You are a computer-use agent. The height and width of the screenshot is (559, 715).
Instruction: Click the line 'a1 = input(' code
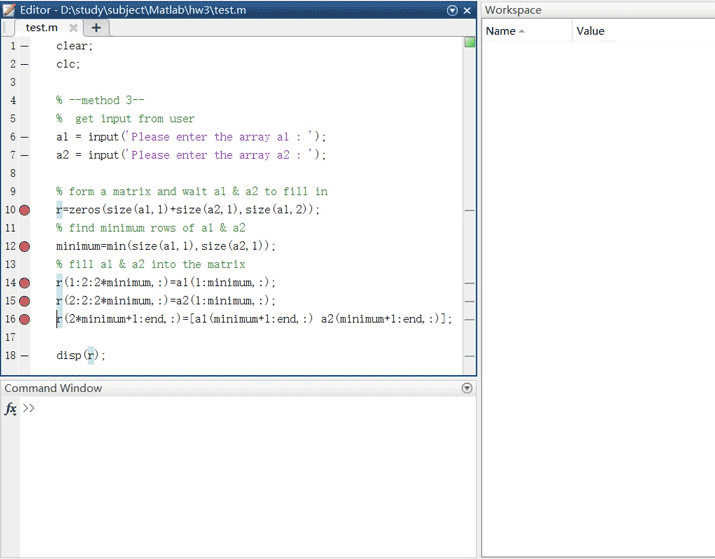tap(191, 137)
